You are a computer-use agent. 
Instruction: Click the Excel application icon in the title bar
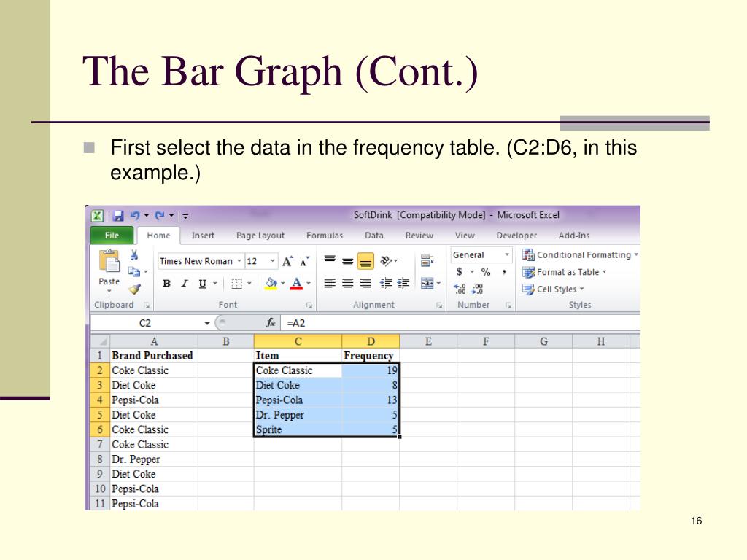[x=97, y=216]
